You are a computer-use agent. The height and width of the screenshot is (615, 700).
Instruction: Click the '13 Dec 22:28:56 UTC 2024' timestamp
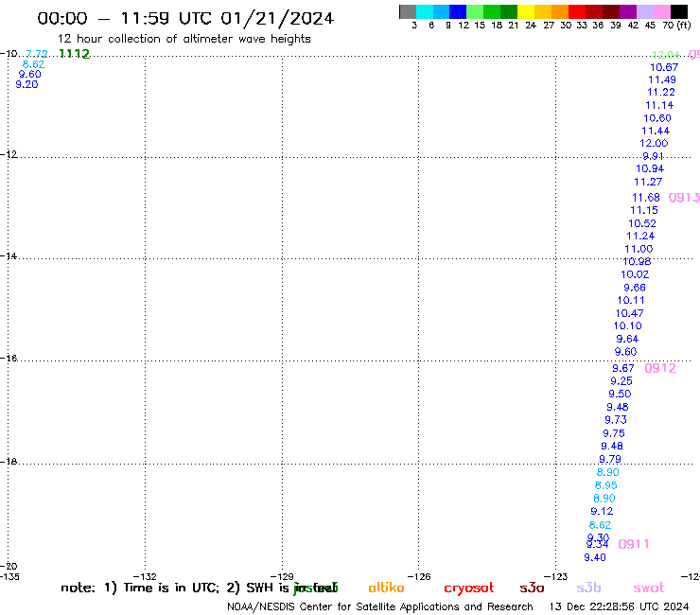[x=620, y=607]
